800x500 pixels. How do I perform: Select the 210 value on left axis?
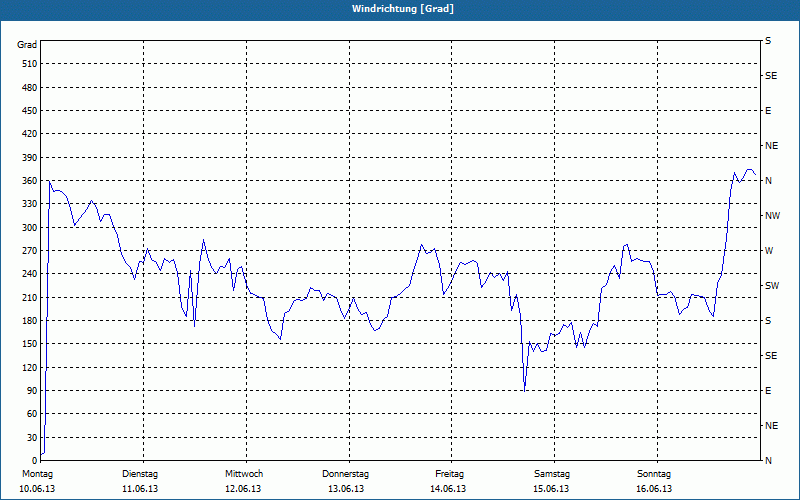(x=29, y=297)
